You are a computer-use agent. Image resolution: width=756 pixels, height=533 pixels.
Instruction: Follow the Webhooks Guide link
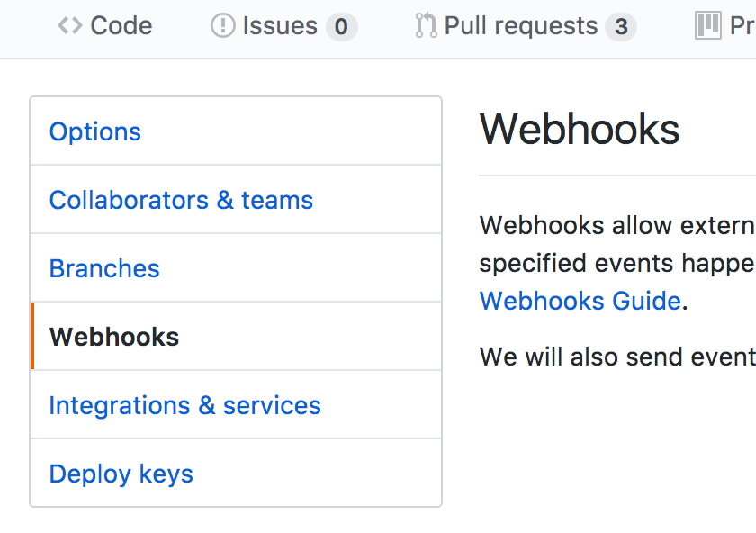tap(580, 301)
